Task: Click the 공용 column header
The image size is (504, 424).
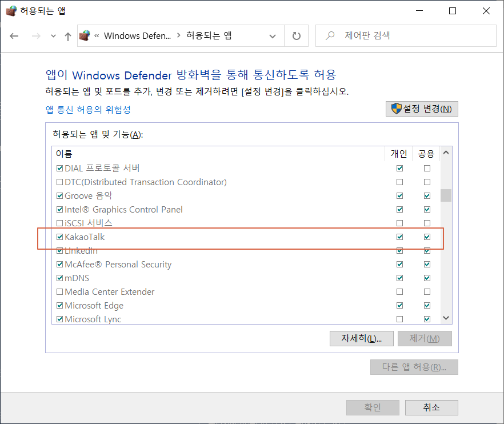Action: (x=426, y=154)
